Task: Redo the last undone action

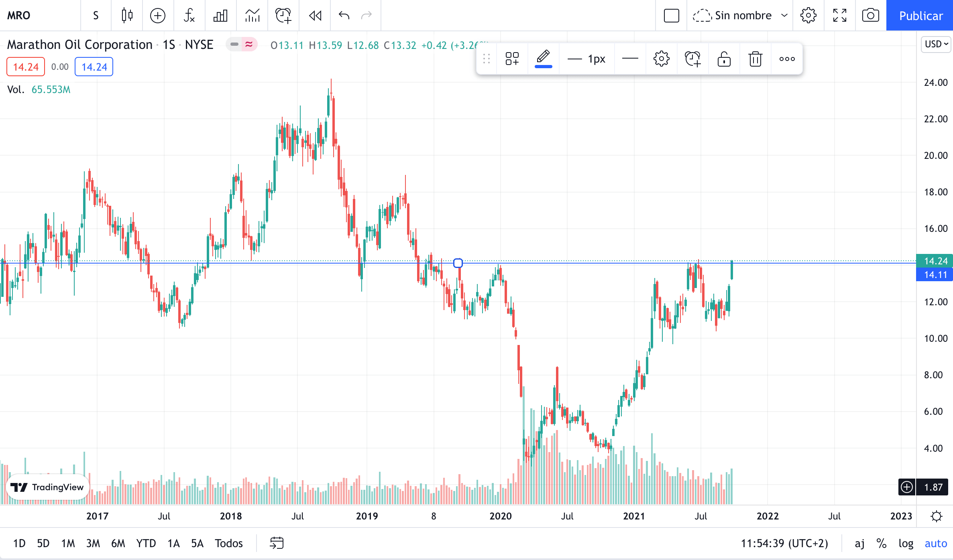Action: [x=367, y=16]
